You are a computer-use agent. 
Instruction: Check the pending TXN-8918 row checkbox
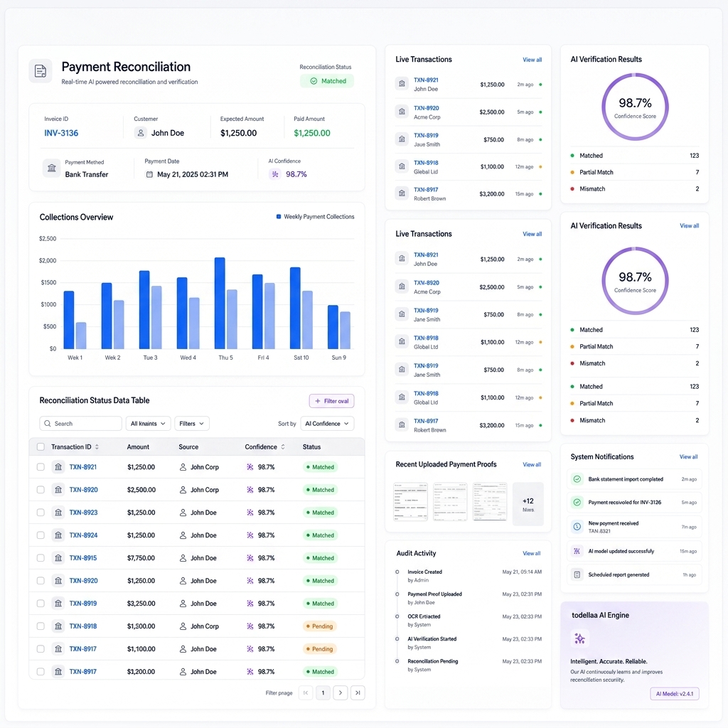click(41, 626)
